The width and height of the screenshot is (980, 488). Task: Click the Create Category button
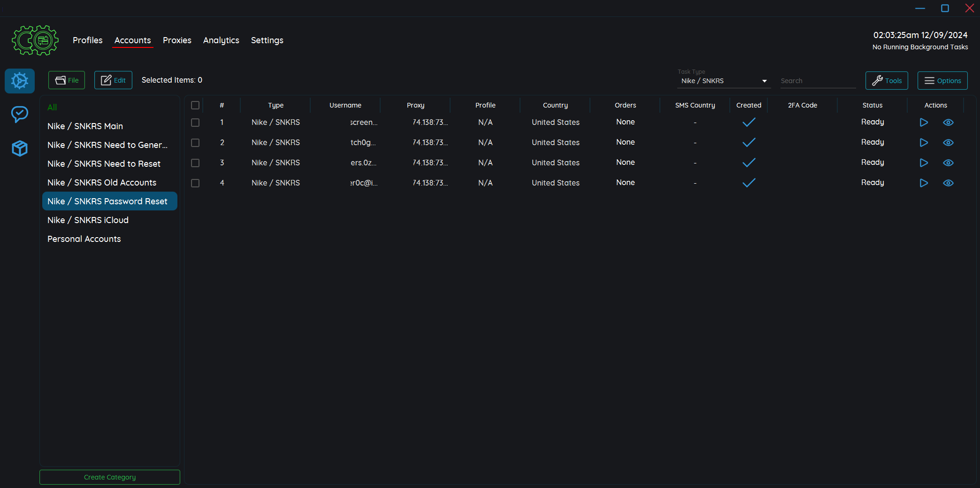pyautogui.click(x=110, y=477)
